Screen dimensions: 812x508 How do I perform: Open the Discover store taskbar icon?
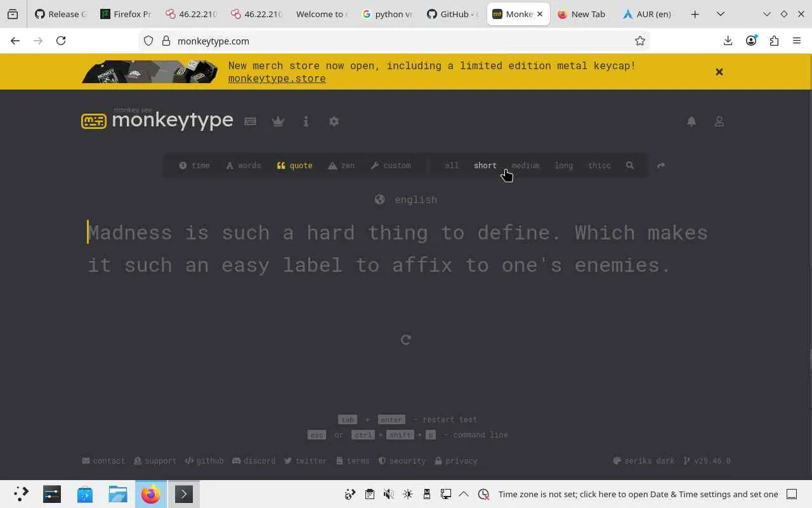[85, 494]
